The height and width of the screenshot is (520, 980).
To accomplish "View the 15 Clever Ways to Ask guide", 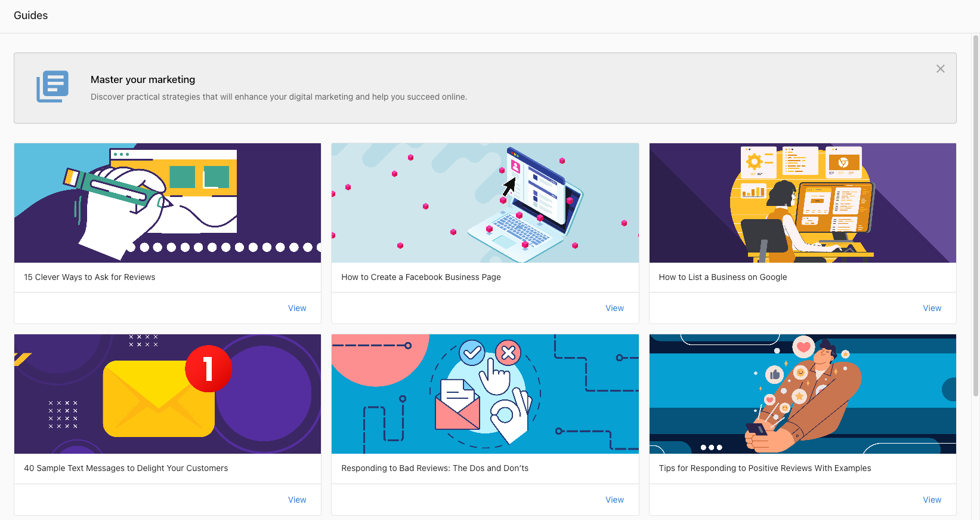I will click(x=297, y=308).
